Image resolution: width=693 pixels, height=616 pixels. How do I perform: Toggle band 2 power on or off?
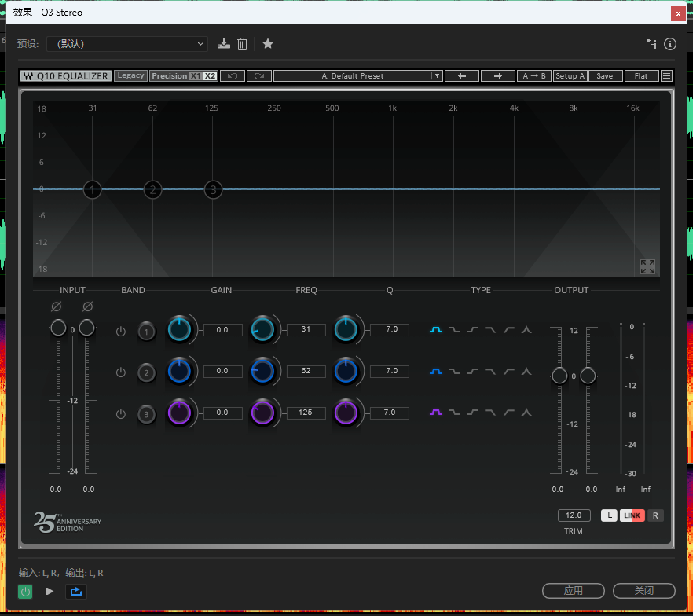(x=121, y=372)
